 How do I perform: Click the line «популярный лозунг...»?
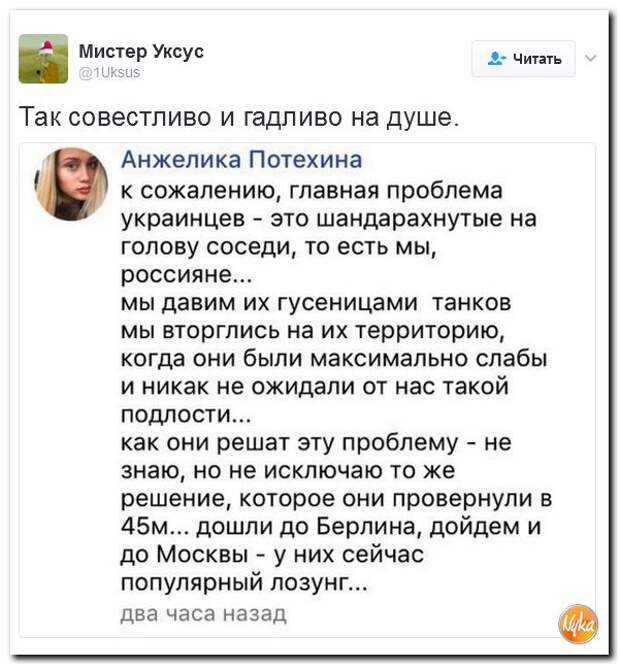click(x=244, y=582)
